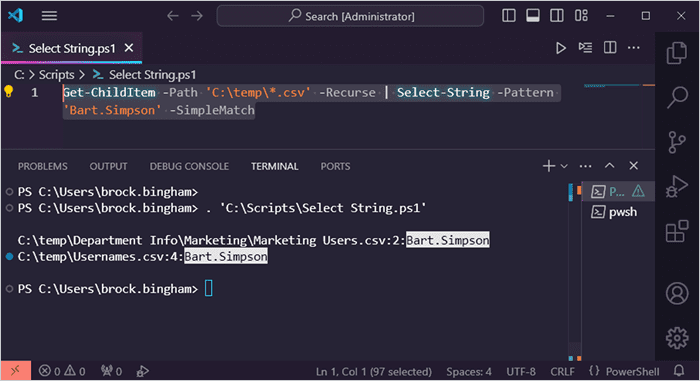
Task: Expand the new terminal launch profile dropdown
Action: coord(564,166)
